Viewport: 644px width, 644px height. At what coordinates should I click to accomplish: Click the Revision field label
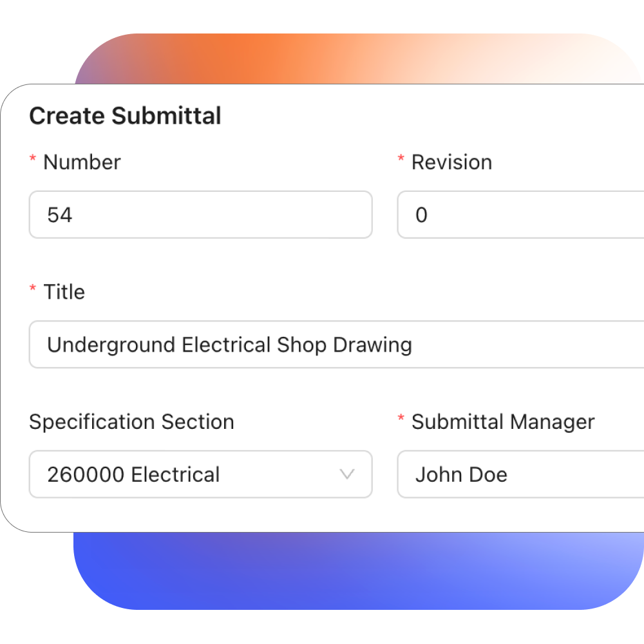(x=451, y=162)
